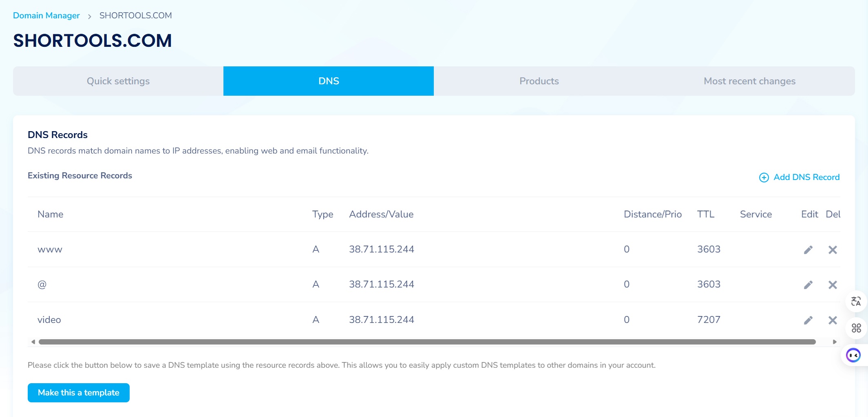This screenshot has height=417, width=868.
Task: Click Make this a template button
Action: pyautogui.click(x=79, y=393)
